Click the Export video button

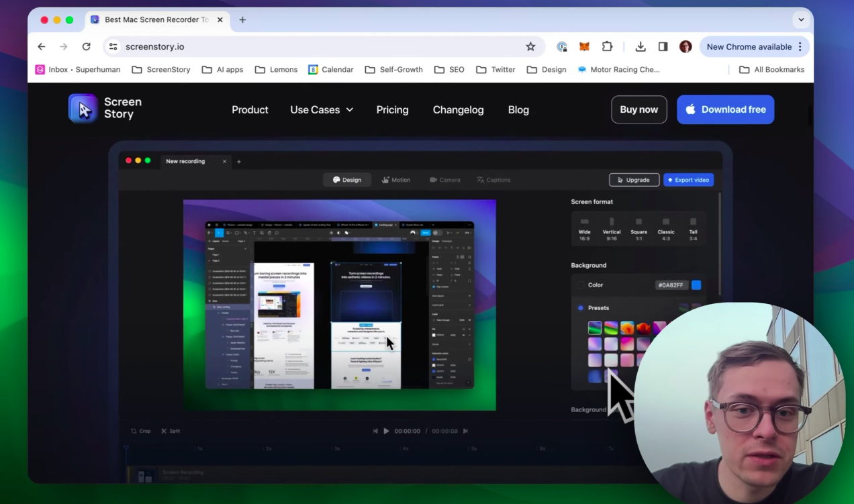click(x=688, y=180)
